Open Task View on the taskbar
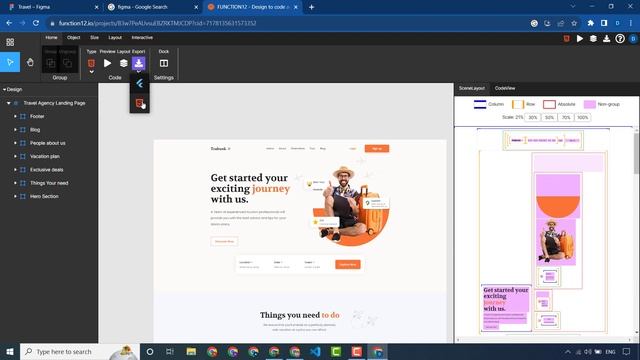 (170, 351)
